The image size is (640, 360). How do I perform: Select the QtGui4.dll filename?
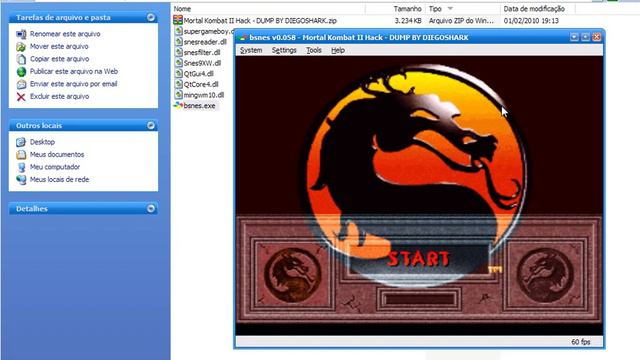[199, 73]
